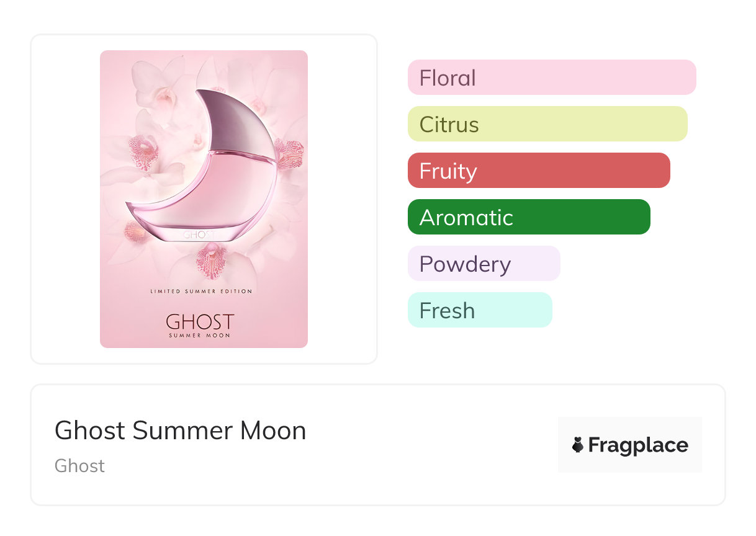Viewport: 756px width, 536px height.
Task: Click the green Aromatic accord bar
Action: 528,217
